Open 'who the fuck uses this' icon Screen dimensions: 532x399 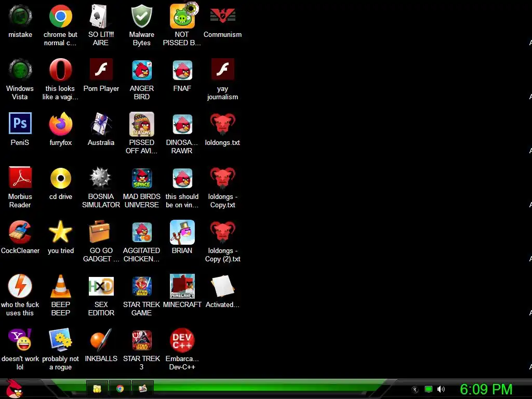tap(20, 286)
